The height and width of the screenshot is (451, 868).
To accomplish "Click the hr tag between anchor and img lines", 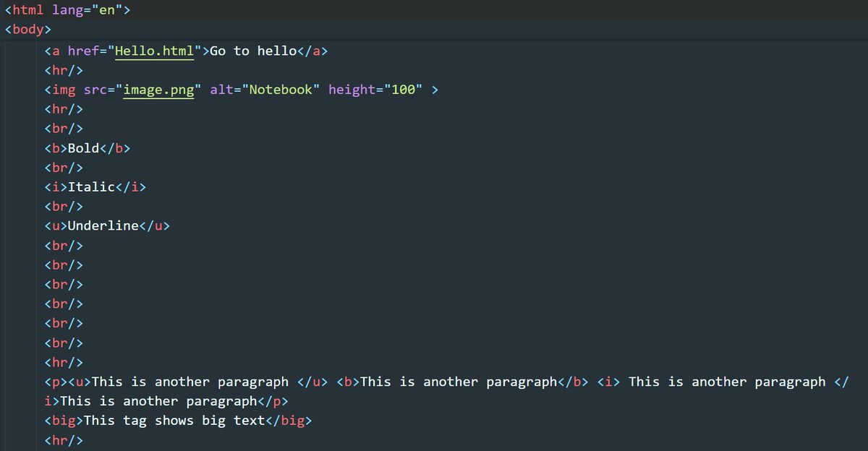I will tap(64, 71).
